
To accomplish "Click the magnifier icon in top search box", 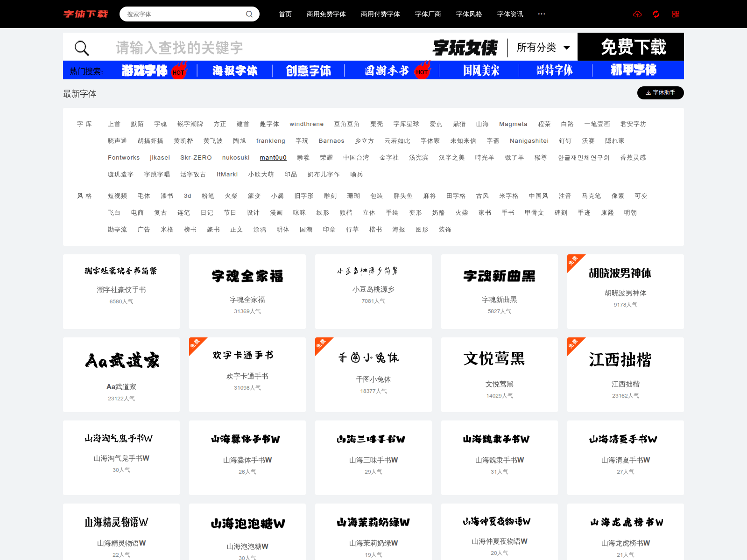I will point(249,14).
